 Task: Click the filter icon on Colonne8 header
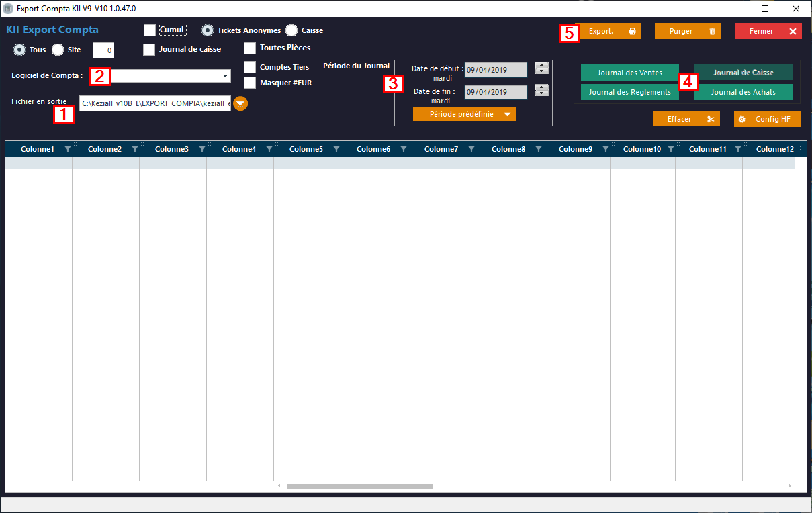click(x=539, y=149)
